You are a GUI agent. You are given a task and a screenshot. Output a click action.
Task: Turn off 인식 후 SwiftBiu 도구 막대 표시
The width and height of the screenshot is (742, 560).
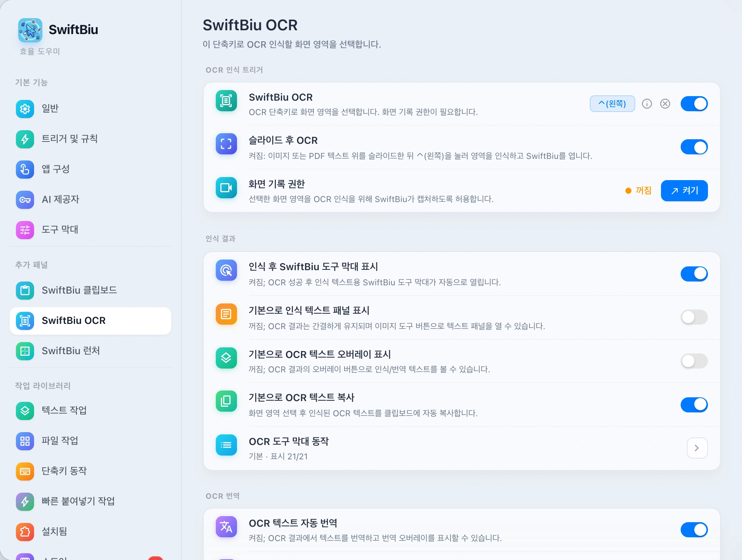click(694, 274)
